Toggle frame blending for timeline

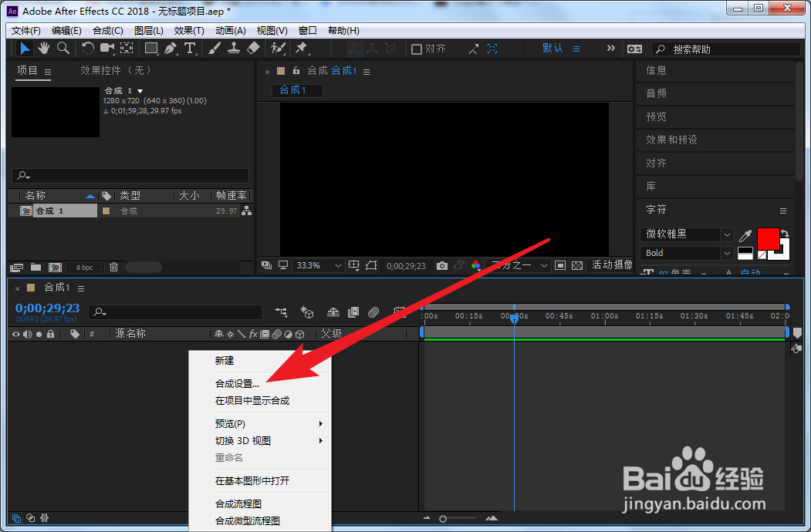[x=353, y=311]
